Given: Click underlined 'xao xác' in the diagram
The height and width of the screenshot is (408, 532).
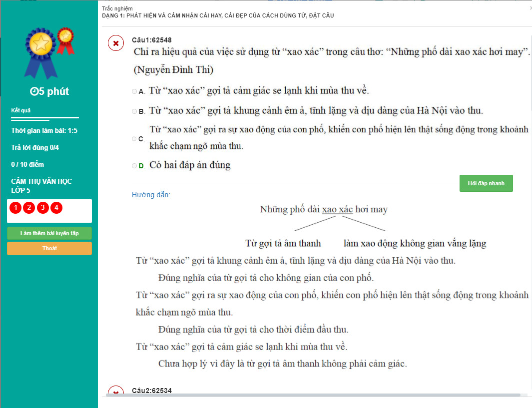Looking at the screenshot, I should pyautogui.click(x=337, y=209).
